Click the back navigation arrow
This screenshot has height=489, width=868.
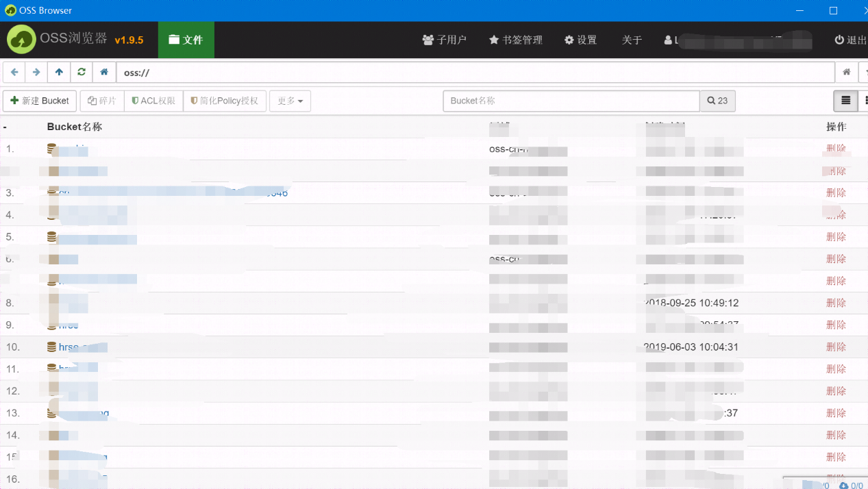14,72
